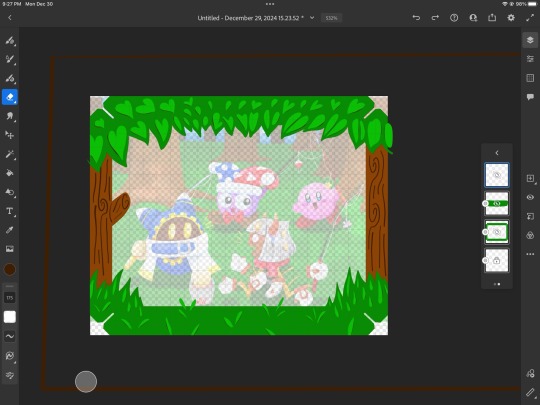
Task: Click the Undo button
Action: tap(416, 18)
